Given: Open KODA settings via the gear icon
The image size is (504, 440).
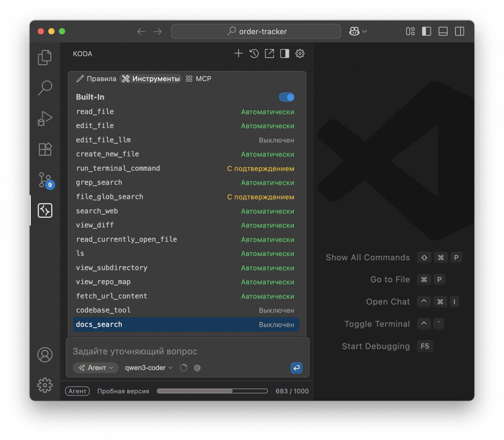Looking at the screenshot, I should (x=300, y=53).
